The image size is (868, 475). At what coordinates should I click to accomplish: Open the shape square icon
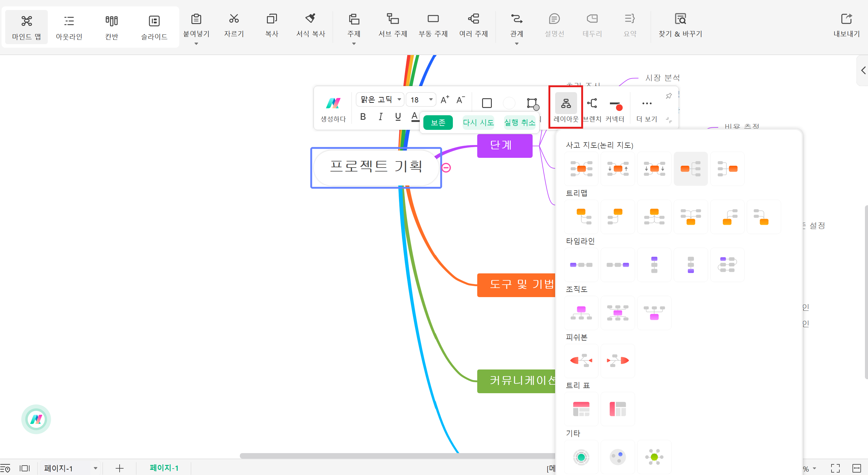click(x=487, y=103)
